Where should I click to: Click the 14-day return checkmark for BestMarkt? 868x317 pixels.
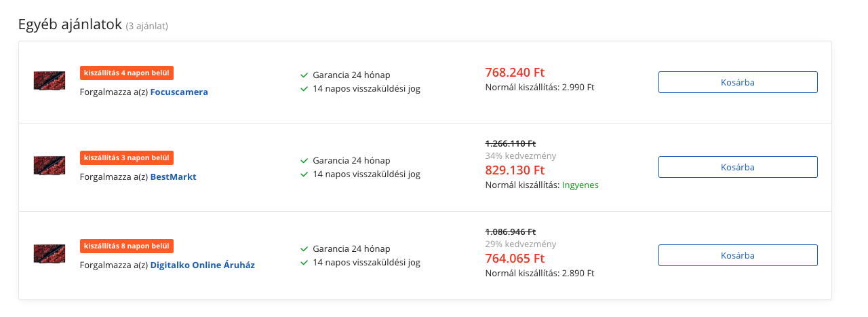[x=304, y=174]
